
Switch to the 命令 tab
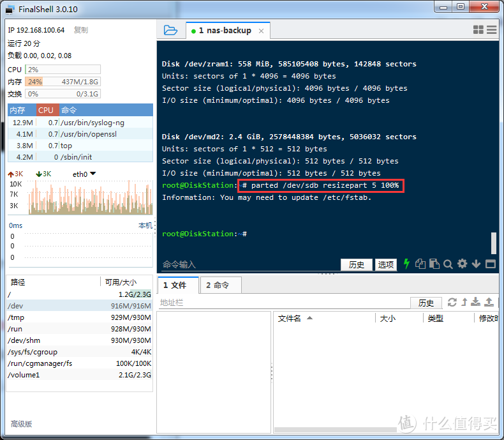click(x=221, y=285)
